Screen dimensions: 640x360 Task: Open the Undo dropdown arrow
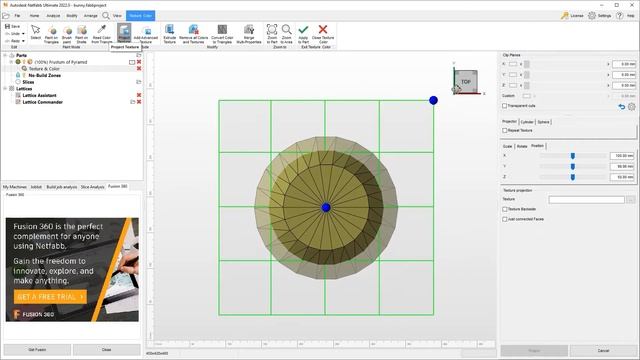point(23,33)
